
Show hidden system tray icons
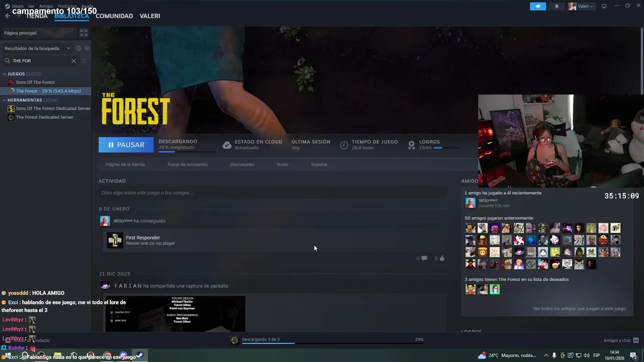[546, 355]
